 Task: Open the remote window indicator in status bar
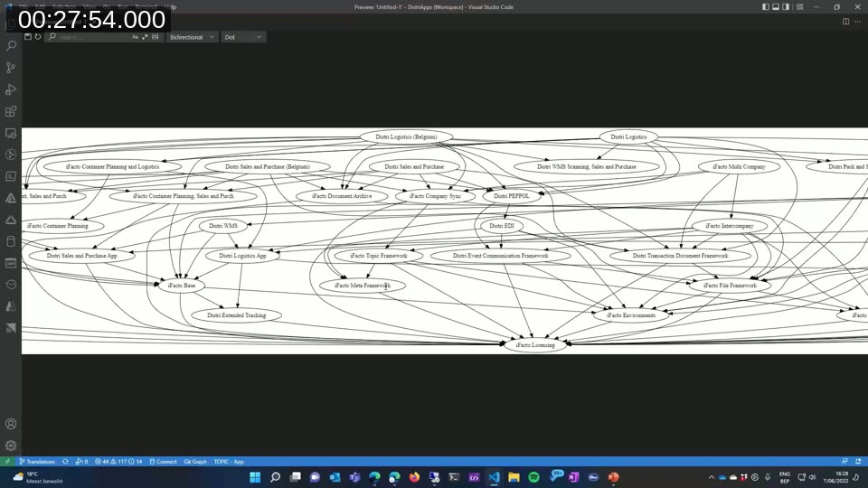click(x=7, y=462)
